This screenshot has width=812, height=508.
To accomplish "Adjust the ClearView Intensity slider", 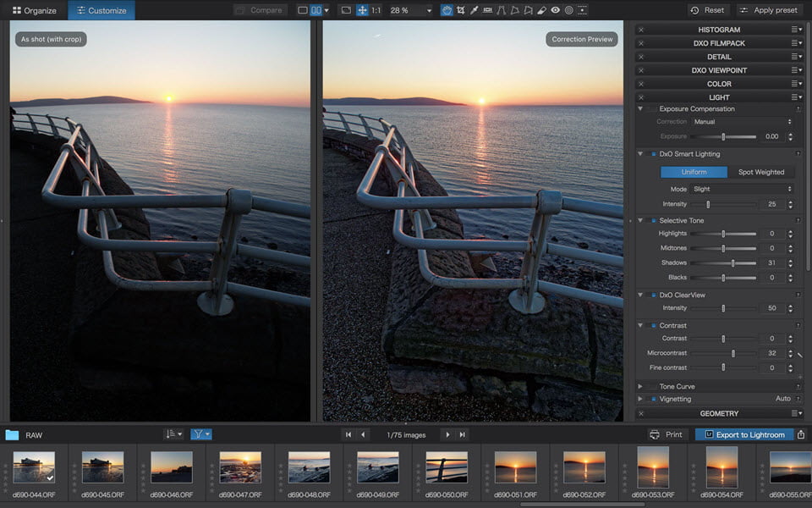I will [x=723, y=308].
